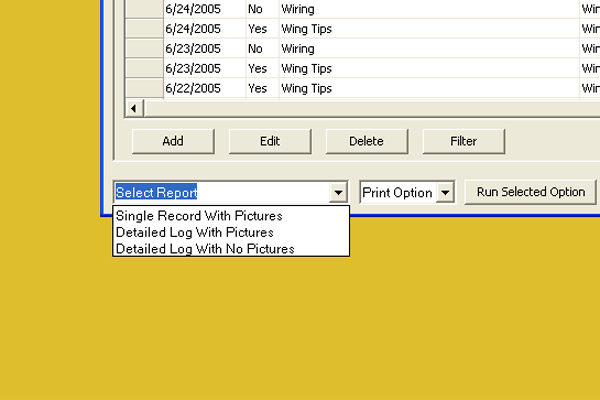Screen dimensions: 600x400
Task: Select the No cell in 6/24/2005 row
Action: click(x=255, y=9)
